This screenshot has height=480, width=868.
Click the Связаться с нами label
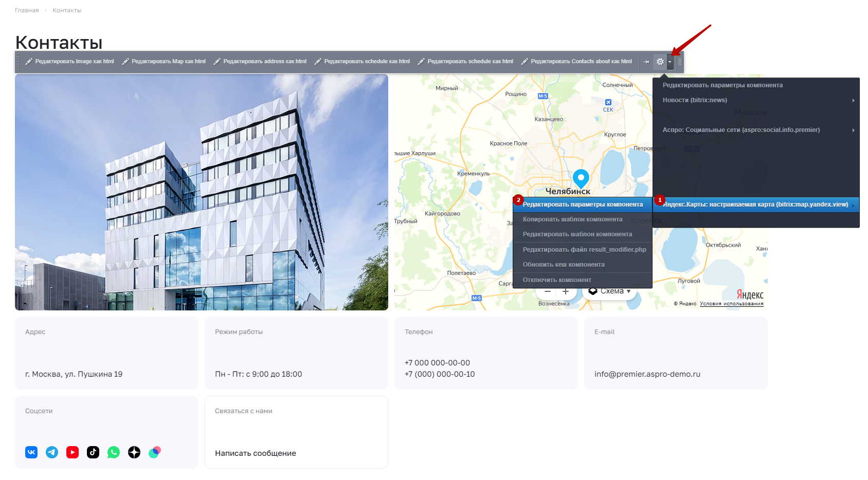click(244, 411)
